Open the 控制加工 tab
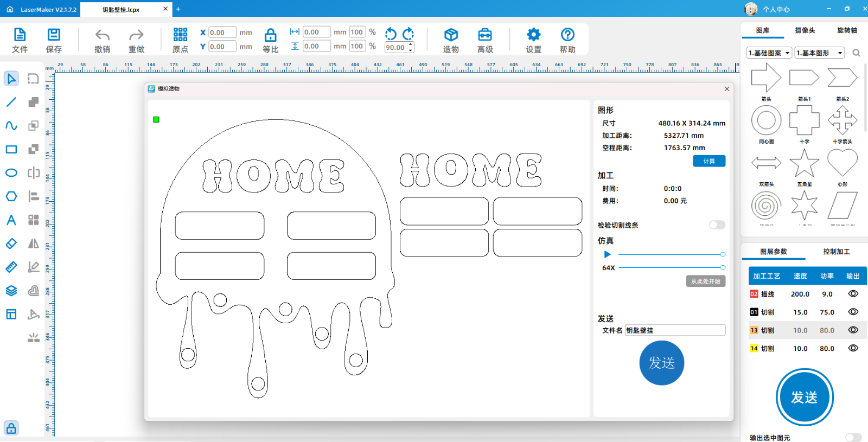This screenshot has width=868, height=442. tap(836, 252)
